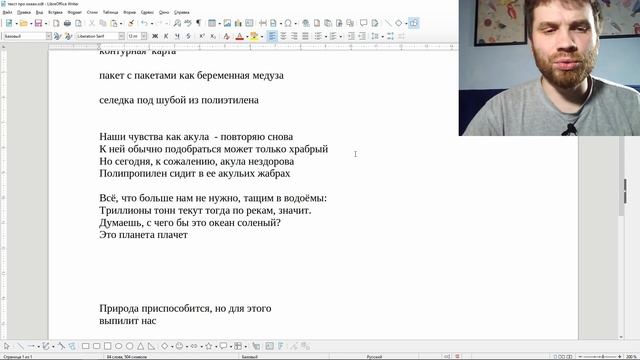The height and width of the screenshot is (360, 640).
Task: Run spelling check
Action: coord(188,23)
